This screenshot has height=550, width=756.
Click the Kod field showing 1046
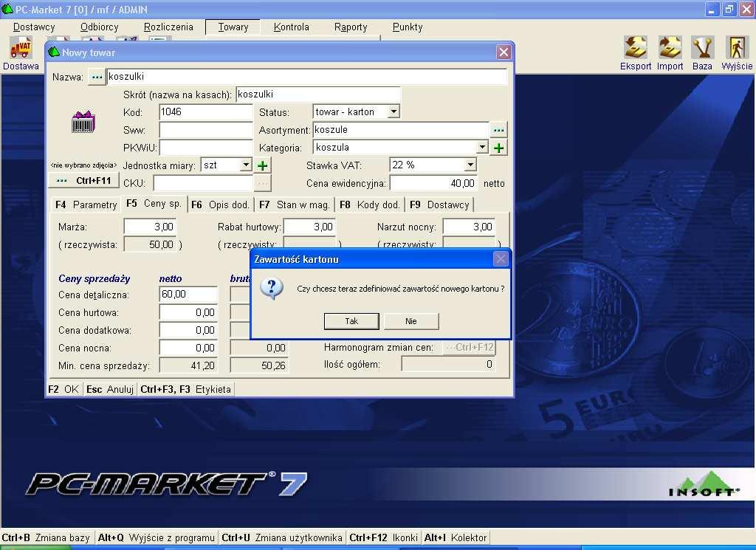(205, 112)
